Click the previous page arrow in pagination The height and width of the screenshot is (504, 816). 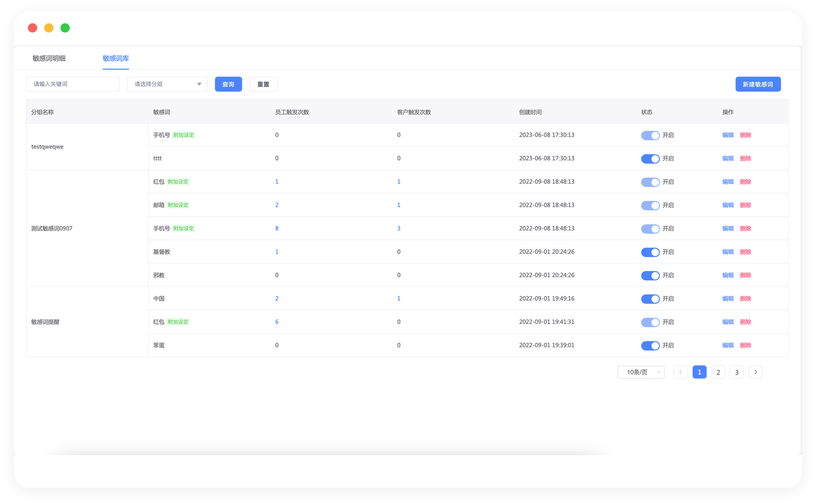coord(681,372)
